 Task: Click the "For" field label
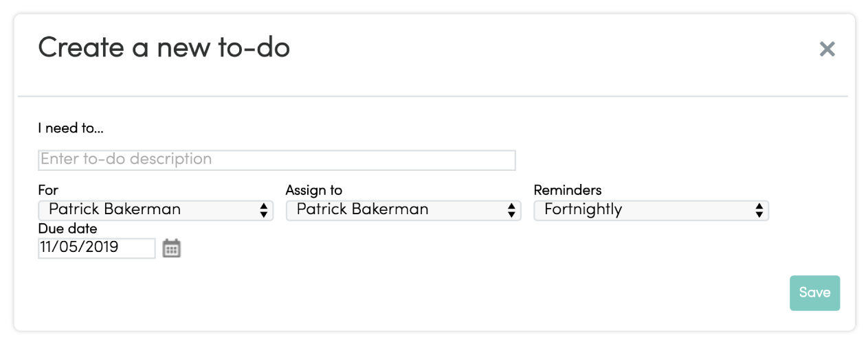pyautogui.click(x=48, y=190)
